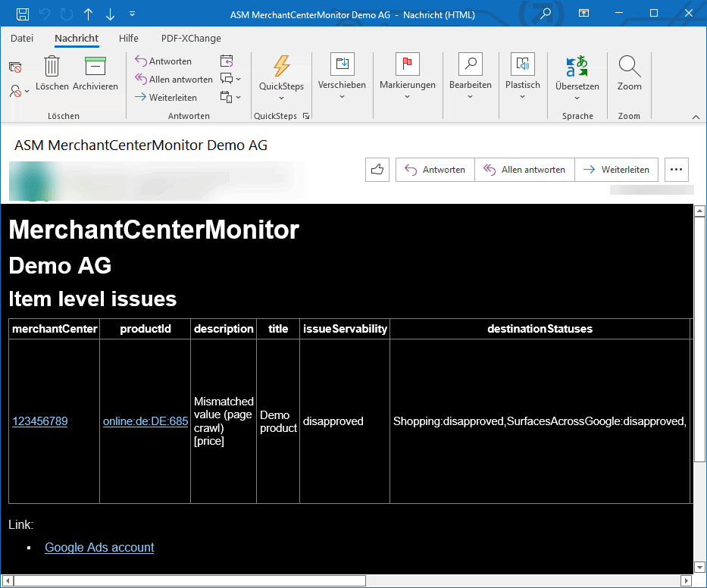Click the 'disapproved' cell
This screenshot has height=588, width=707.
click(x=345, y=421)
